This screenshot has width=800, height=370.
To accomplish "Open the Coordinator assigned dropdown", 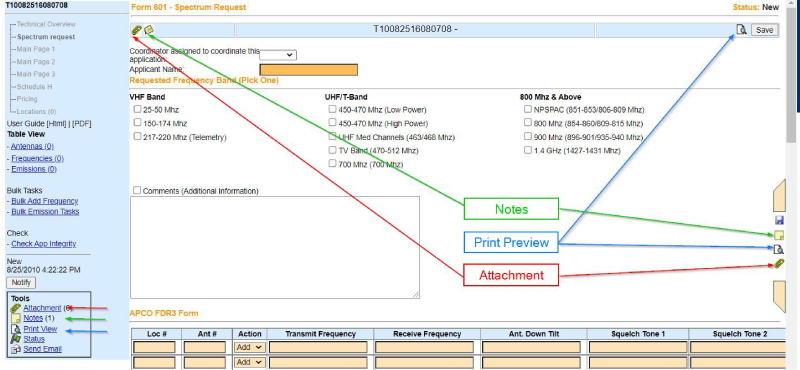I will [278, 55].
